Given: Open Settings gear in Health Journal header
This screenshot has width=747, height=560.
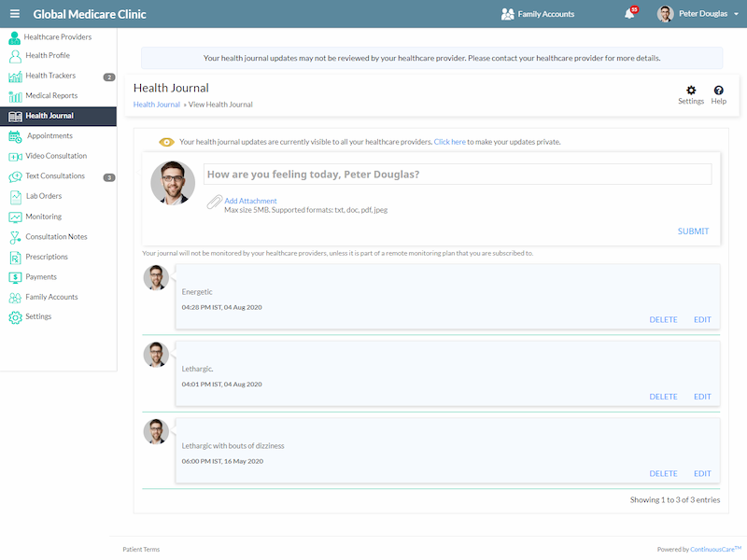Looking at the screenshot, I should (691, 91).
